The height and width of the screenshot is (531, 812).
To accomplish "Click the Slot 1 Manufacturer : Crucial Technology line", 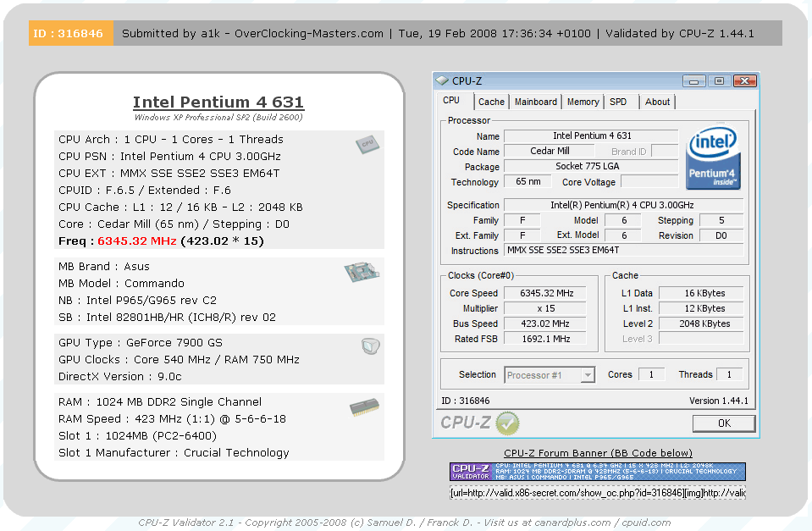I will [x=174, y=453].
